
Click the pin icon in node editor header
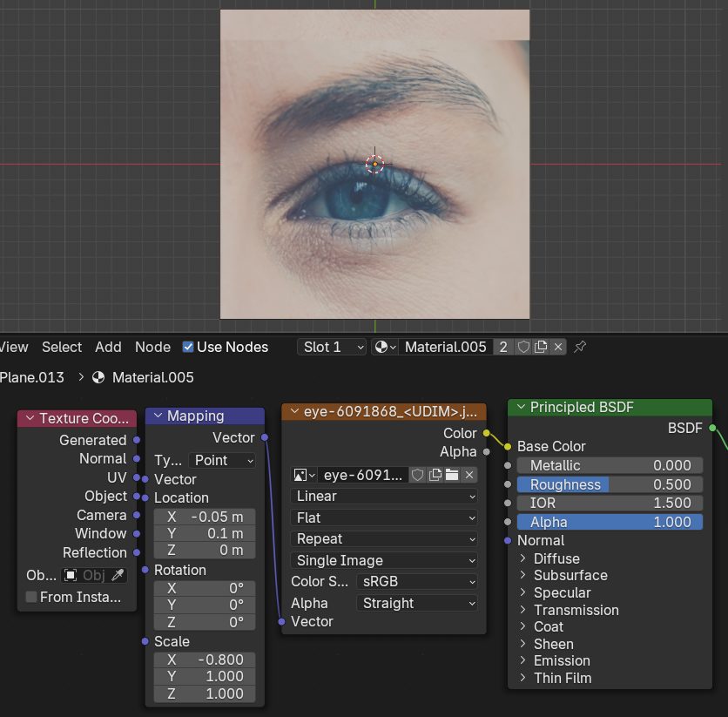[580, 347]
